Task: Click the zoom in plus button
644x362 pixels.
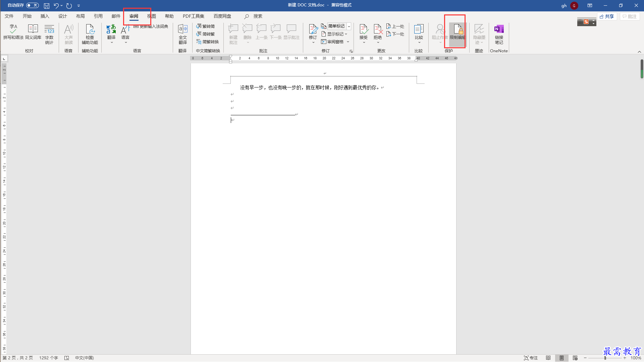Action: click(625, 358)
